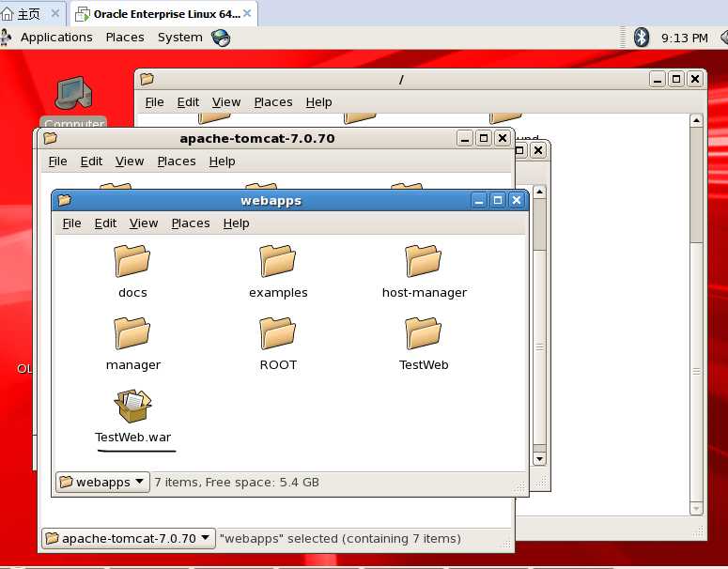The height and width of the screenshot is (569, 728).
Task: Close the Oracle Enterprise Linux tab
Action: [x=247, y=13]
